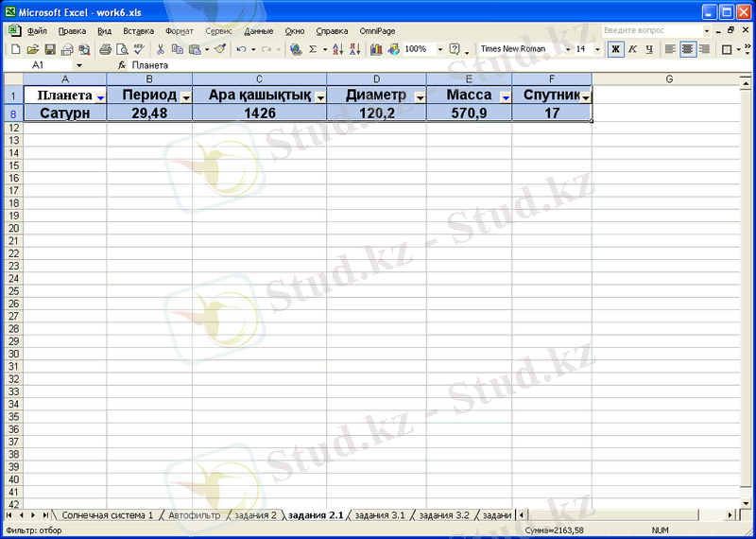Image resolution: width=756 pixels, height=539 pixels.
Task: Open the Файл menu
Action: coord(37,31)
